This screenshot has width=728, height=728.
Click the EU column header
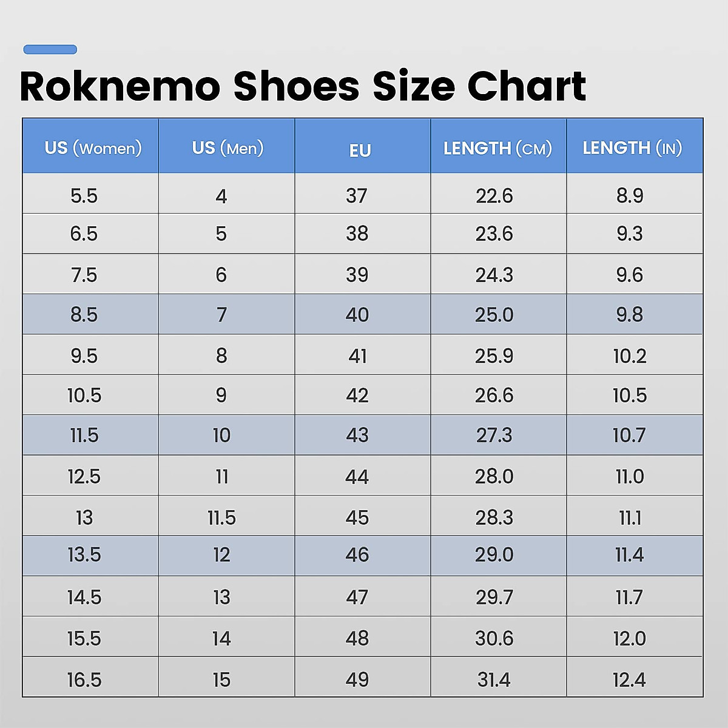pos(360,150)
